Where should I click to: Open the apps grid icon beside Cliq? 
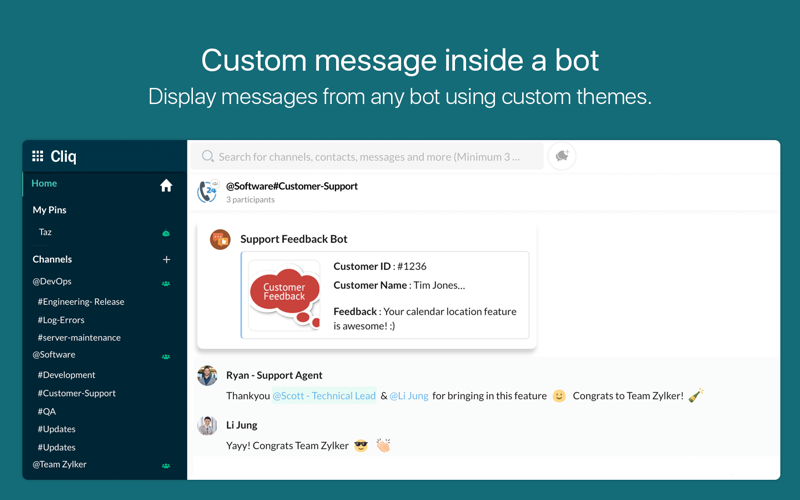point(37,156)
